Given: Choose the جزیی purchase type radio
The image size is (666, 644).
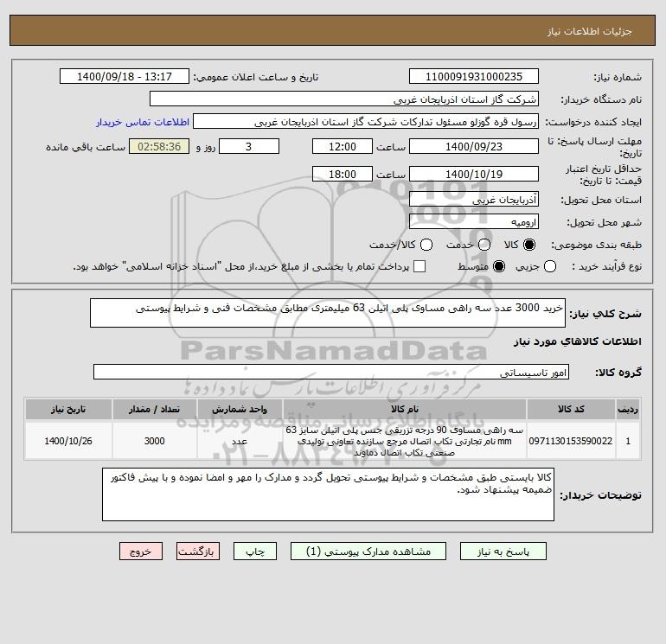Looking at the screenshot, I should [x=550, y=266].
